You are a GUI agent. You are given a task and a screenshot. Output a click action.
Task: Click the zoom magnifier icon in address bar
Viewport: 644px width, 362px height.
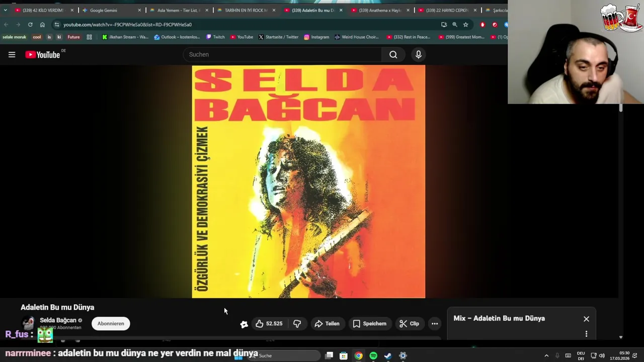click(x=455, y=25)
